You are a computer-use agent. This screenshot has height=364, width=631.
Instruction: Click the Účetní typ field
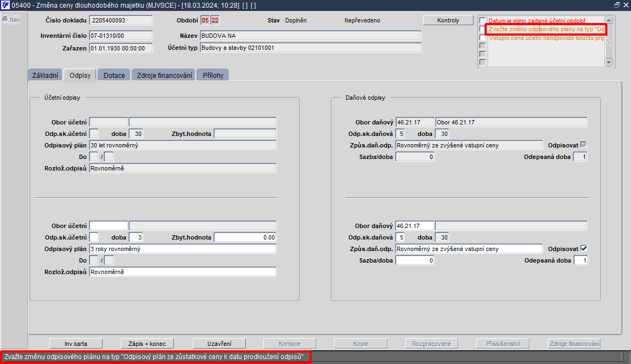point(311,48)
